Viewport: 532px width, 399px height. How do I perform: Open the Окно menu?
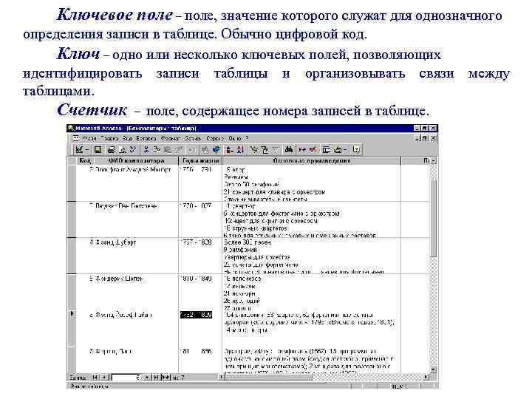tap(234, 138)
